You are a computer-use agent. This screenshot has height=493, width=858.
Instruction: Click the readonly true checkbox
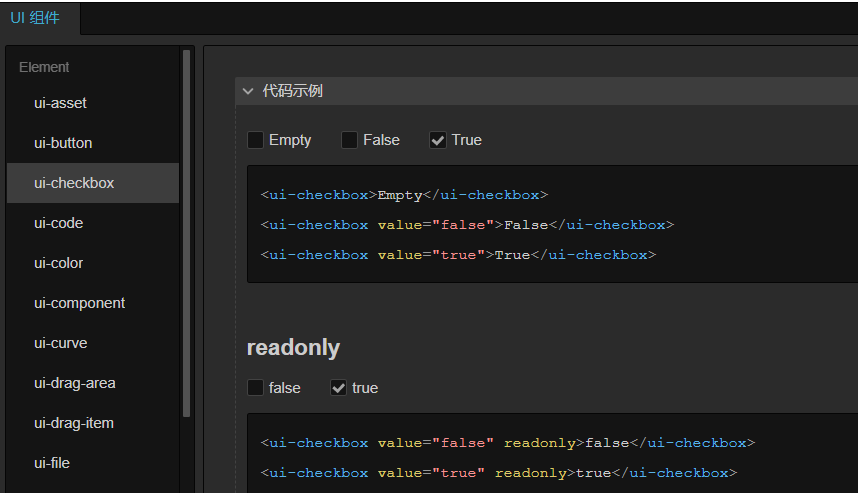339,388
